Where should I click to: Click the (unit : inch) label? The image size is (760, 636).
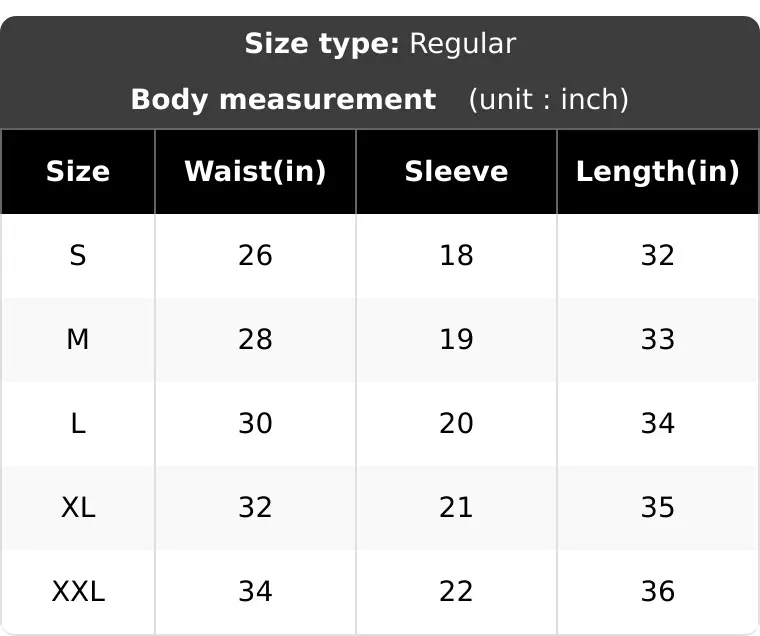point(549,99)
